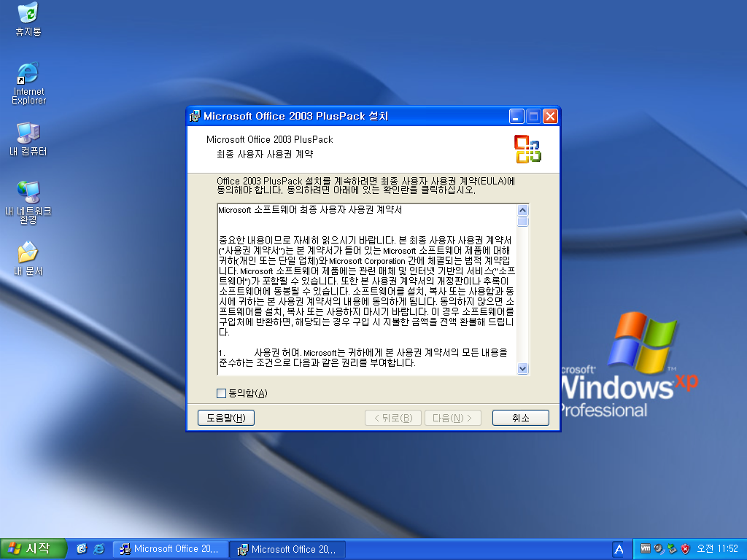Click the 'Microsoft Office 2003 PlusPack' header text
747x560 pixels.
(x=270, y=139)
